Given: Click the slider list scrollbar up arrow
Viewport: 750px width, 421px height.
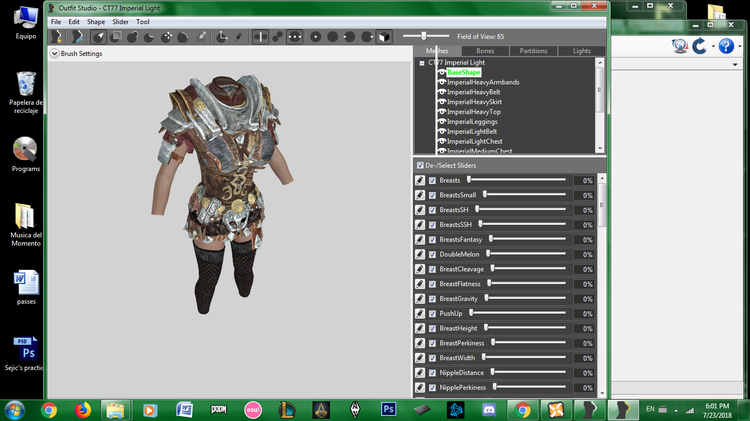Looking at the screenshot, I should (602, 178).
